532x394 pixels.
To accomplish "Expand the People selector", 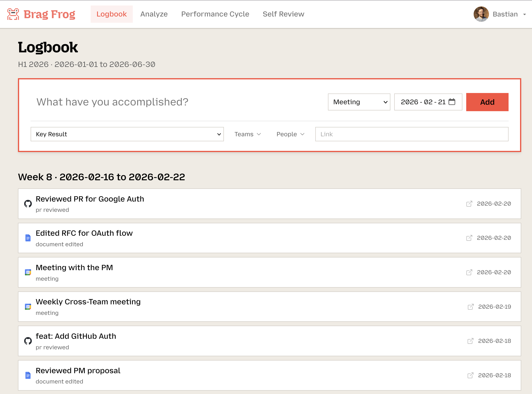I will pos(290,134).
